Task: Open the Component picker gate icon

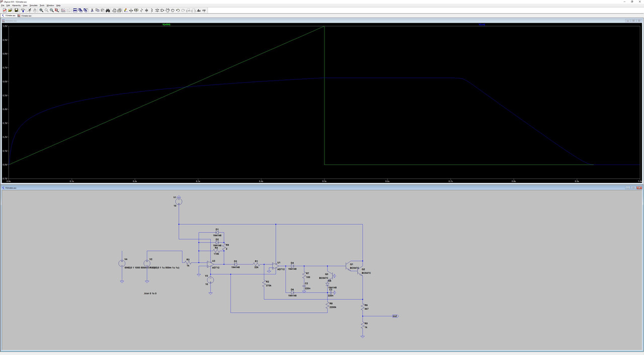Action: click(162, 10)
